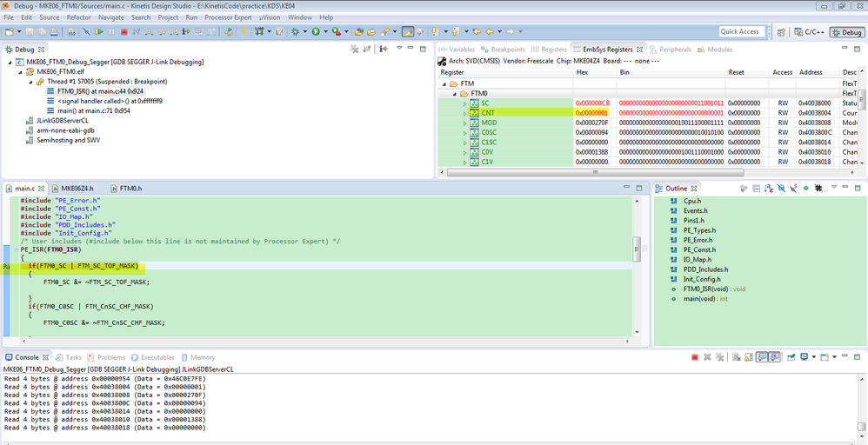
Task: Click the Open Perspective icon
Action: coord(781,32)
